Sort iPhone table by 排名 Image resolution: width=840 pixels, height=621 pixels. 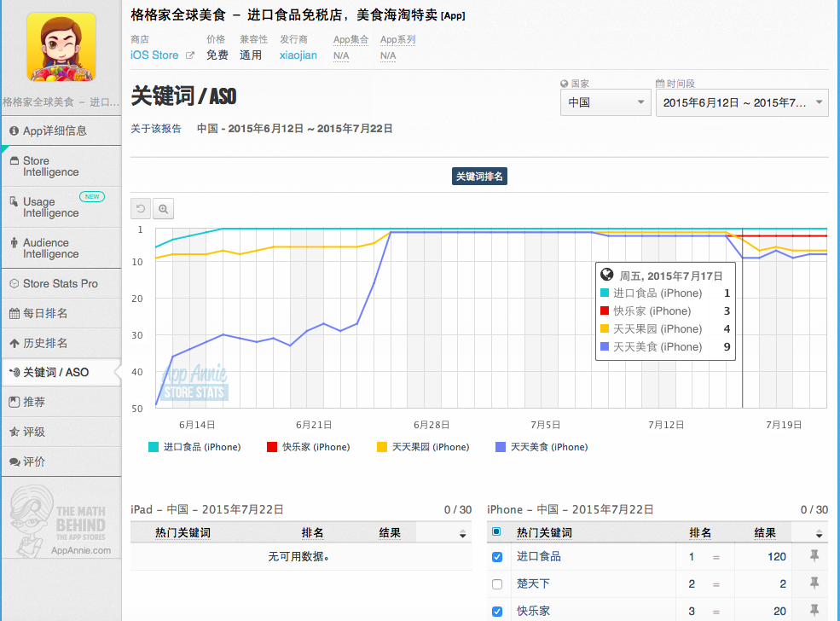coord(700,532)
